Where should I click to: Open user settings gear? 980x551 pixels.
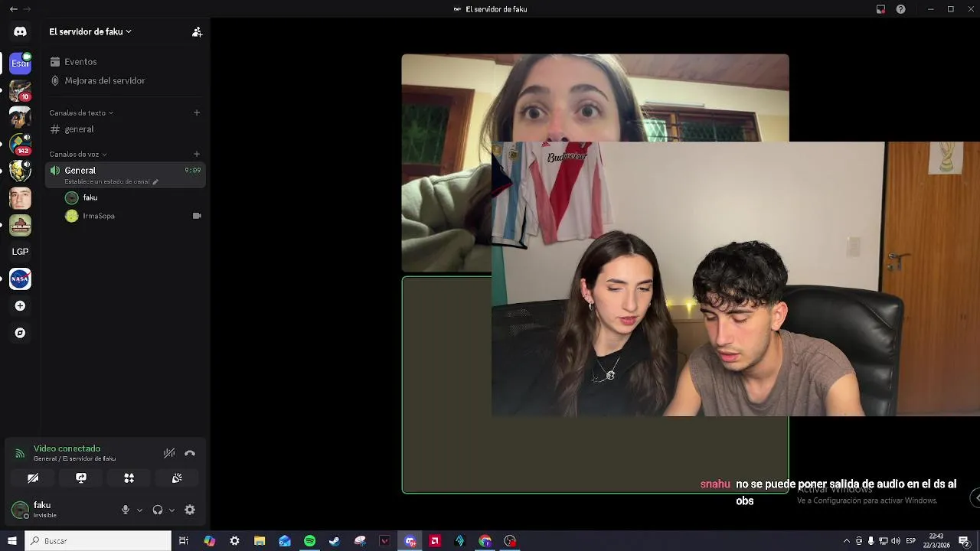(x=190, y=510)
